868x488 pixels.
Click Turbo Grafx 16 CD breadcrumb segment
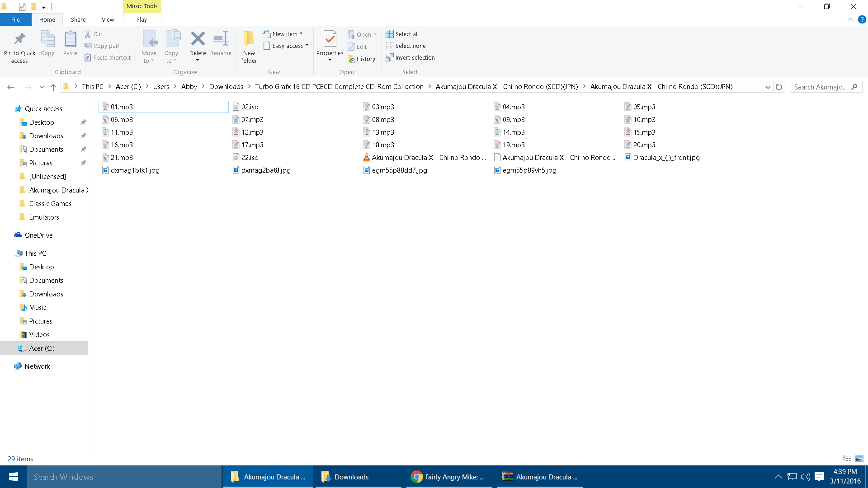(339, 87)
